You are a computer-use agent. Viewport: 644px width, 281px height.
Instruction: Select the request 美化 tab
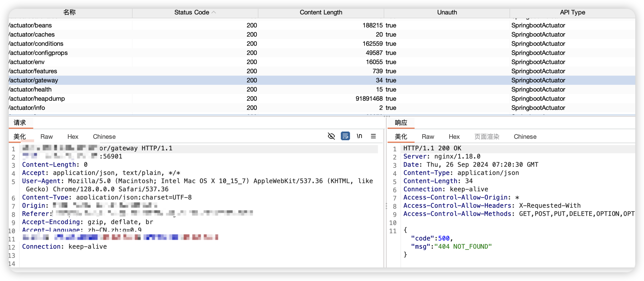(20, 137)
